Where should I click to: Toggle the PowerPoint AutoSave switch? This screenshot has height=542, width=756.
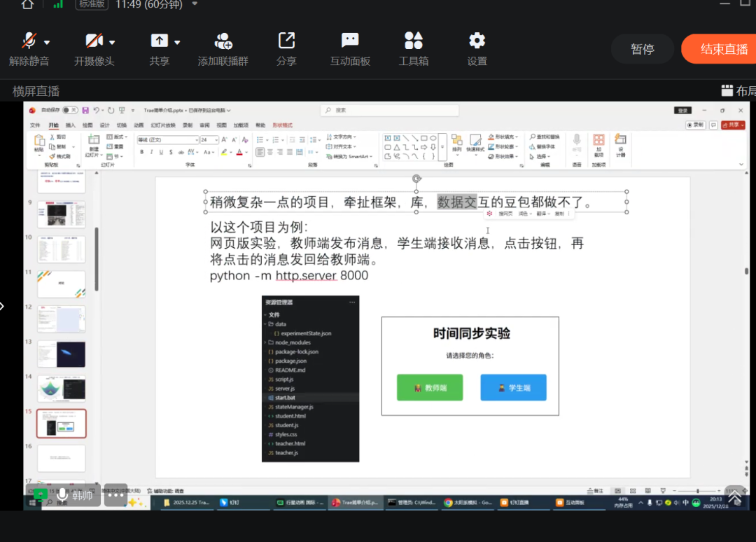(70, 111)
